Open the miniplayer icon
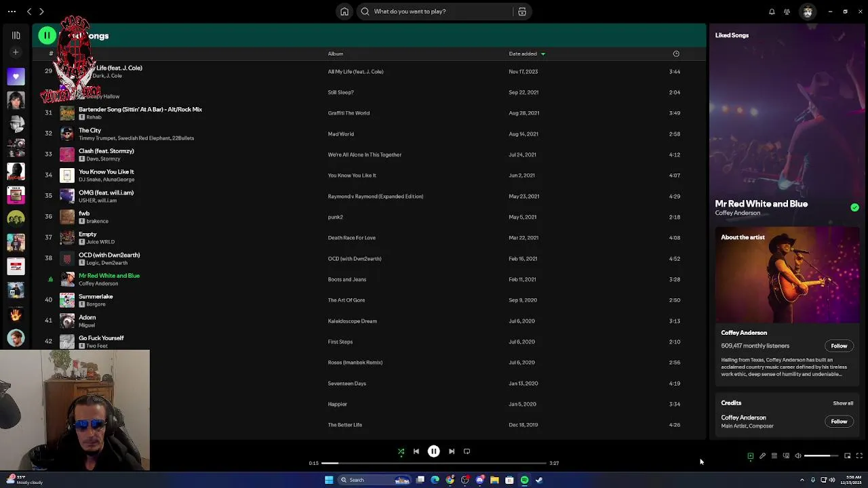This screenshot has width=868, height=488. tap(848, 456)
